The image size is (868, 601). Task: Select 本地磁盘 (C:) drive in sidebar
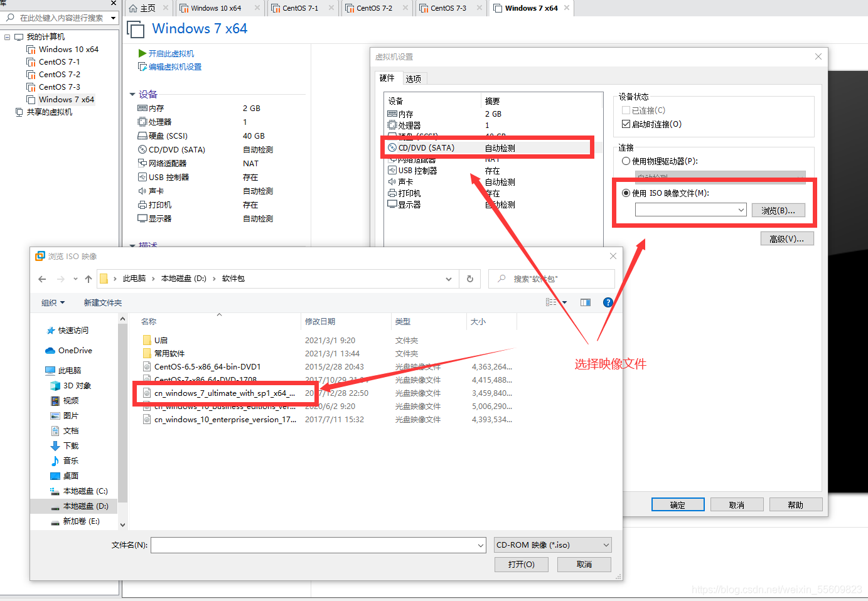point(79,491)
